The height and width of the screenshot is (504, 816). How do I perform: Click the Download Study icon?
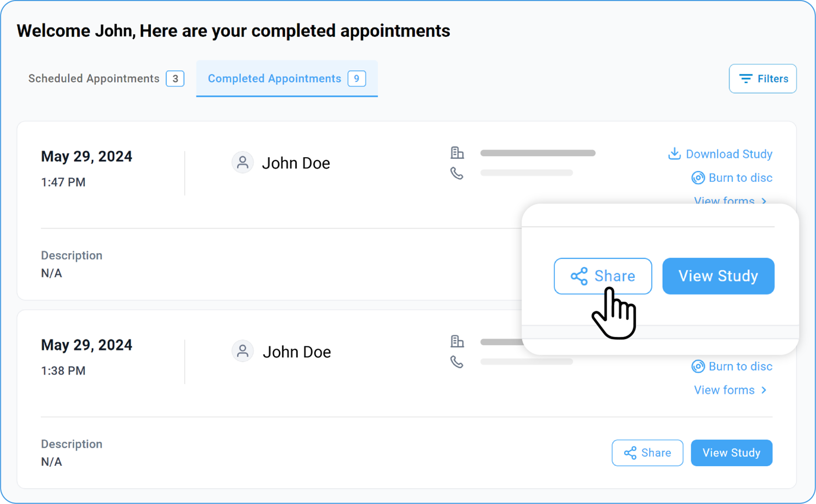point(674,154)
